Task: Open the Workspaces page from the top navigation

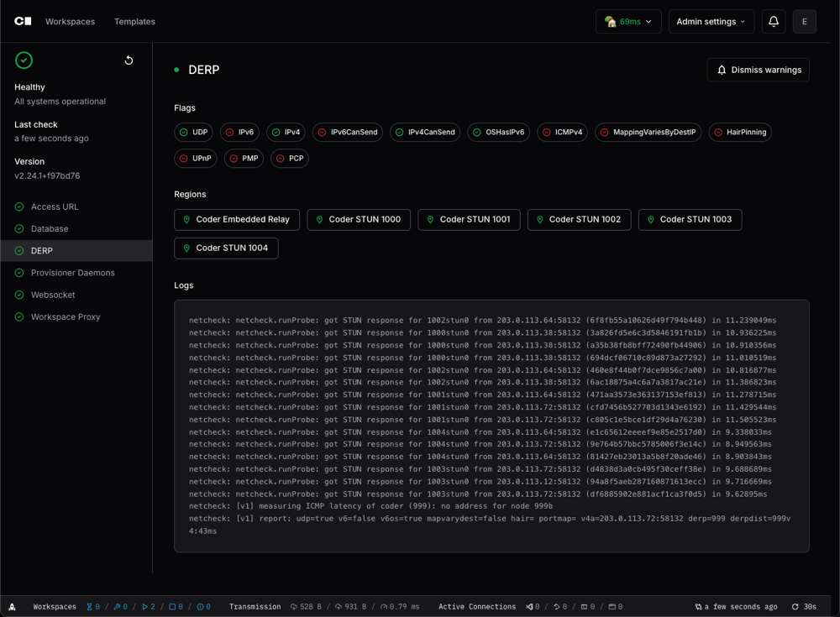Action: pyautogui.click(x=70, y=21)
